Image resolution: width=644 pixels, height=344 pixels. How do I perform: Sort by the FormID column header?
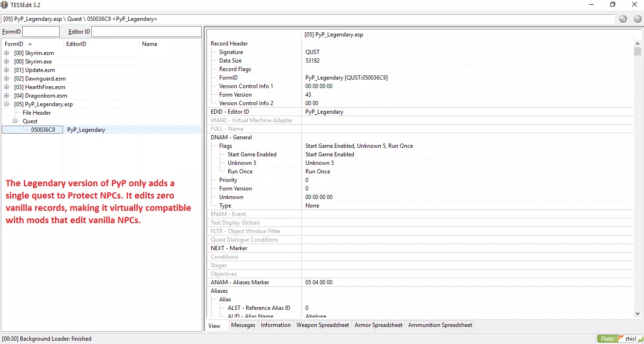click(x=32, y=44)
